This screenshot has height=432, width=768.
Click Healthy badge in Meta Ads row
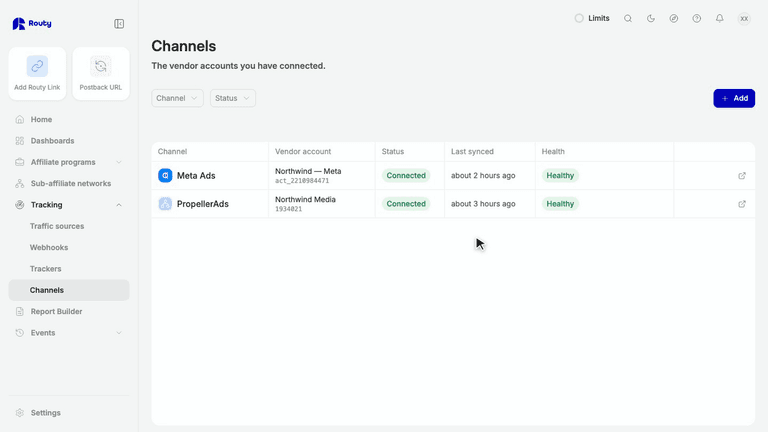[560, 175]
